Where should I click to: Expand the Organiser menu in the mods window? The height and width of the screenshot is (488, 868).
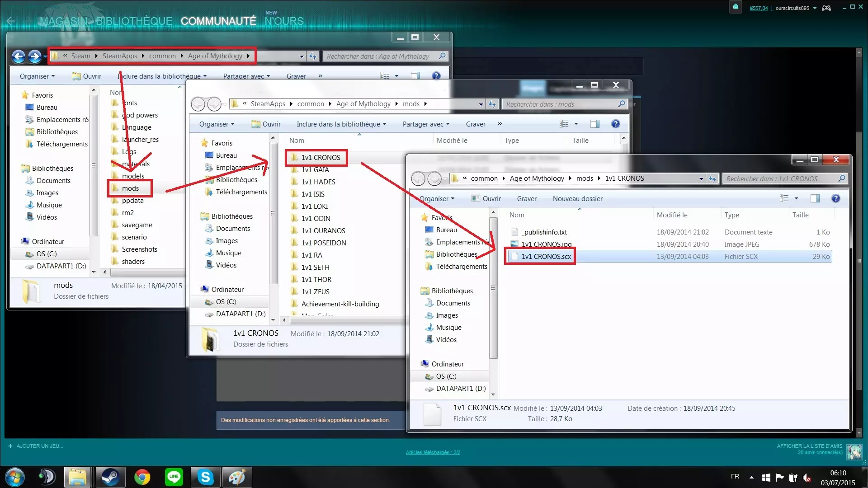(x=217, y=124)
